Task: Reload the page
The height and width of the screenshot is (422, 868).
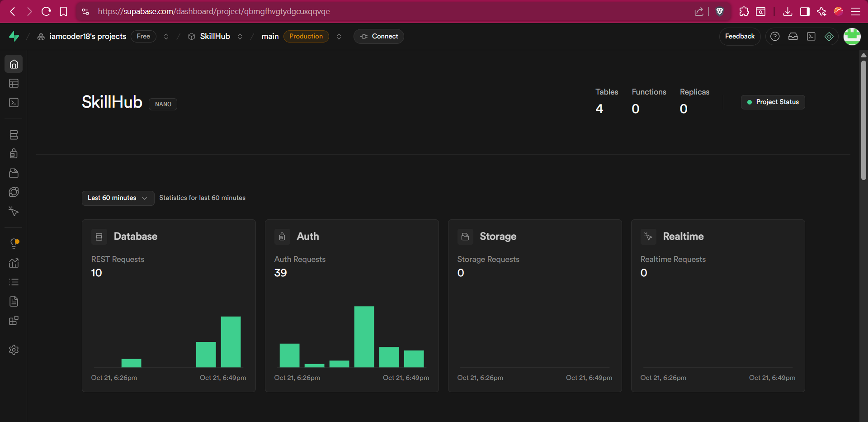Action: coord(46,11)
